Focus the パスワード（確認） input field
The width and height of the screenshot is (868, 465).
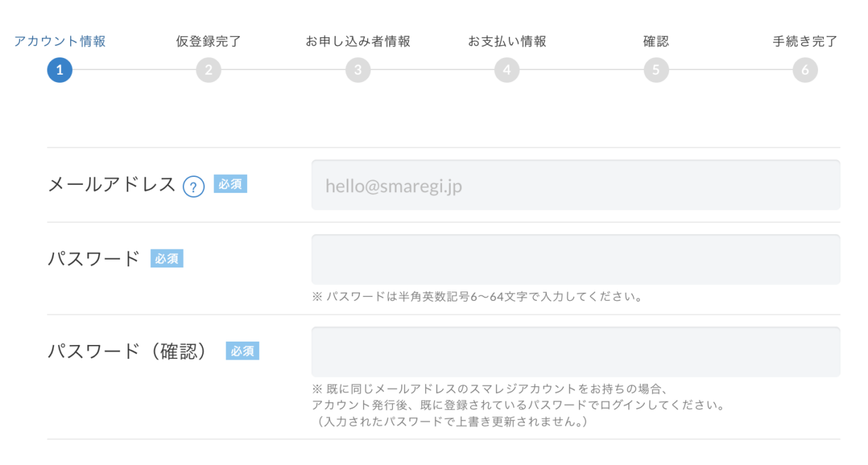coord(576,352)
